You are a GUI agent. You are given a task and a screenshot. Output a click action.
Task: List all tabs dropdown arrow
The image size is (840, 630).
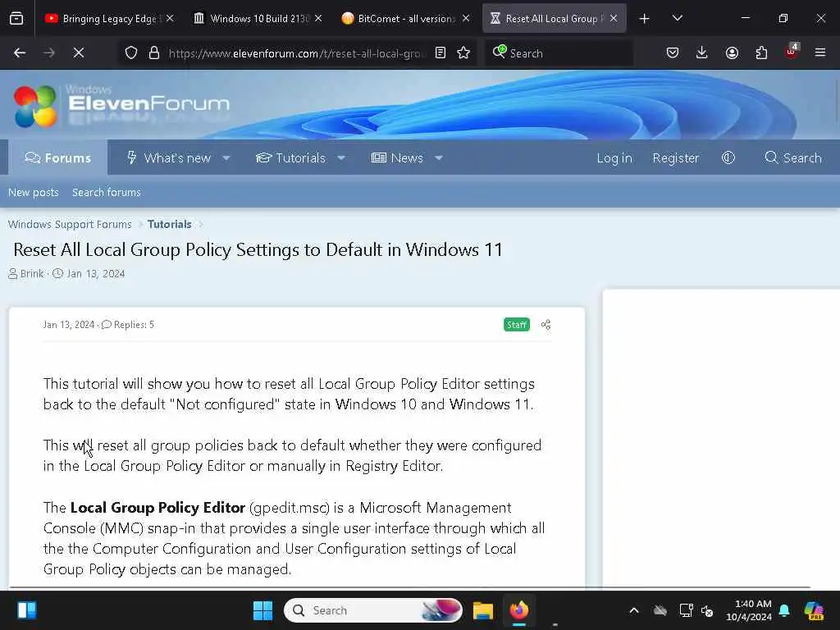point(677,19)
